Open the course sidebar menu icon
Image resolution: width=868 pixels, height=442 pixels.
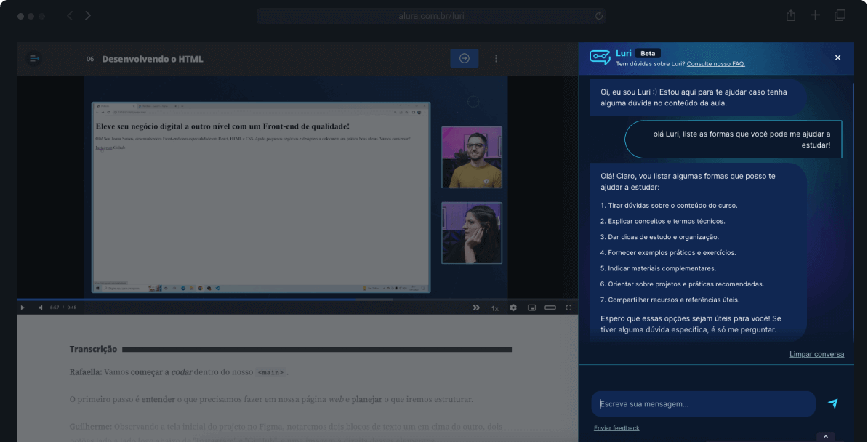(34, 58)
